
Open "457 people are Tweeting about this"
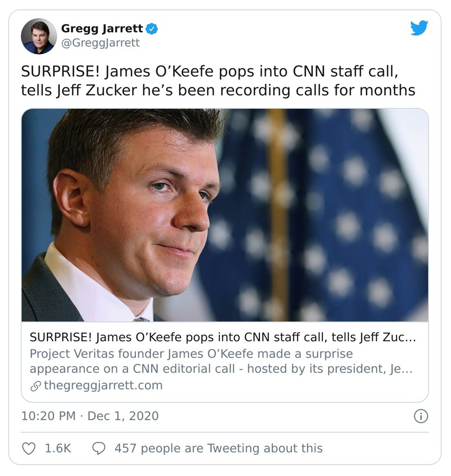coord(218,448)
